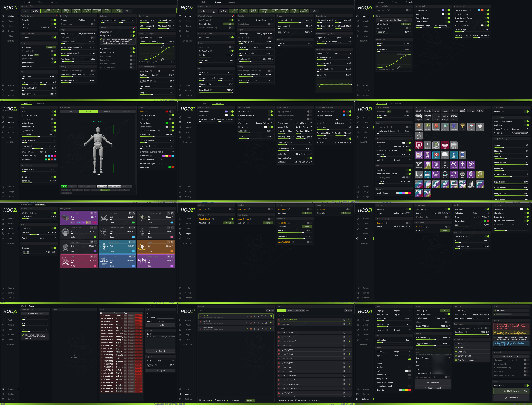Stop the running _test_16_smart_filter script
The width and height of the screenshot is (532, 405).
[349, 320]
